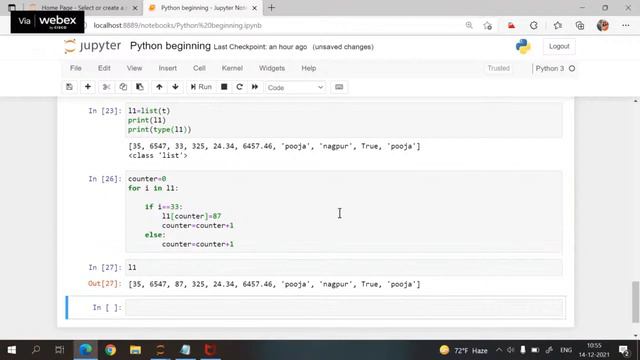This screenshot has width=640, height=360.
Task: Click the browser profile avatar
Action: click(x=603, y=26)
